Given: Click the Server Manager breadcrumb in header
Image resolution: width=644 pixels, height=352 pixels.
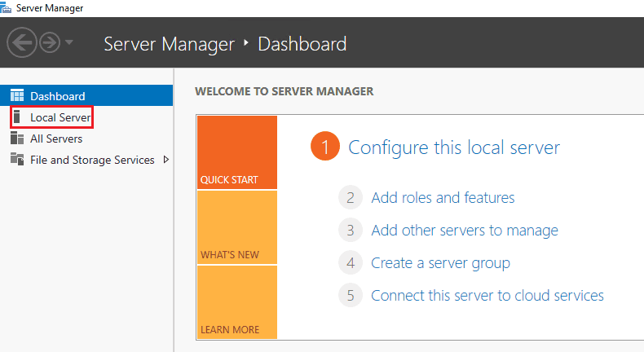Looking at the screenshot, I should click(x=169, y=43).
